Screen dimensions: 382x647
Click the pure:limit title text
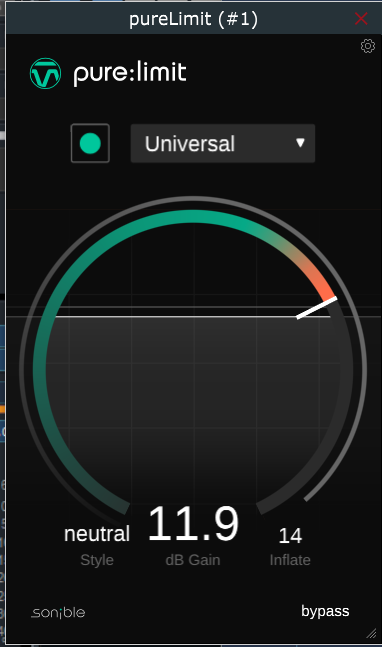tap(130, 73)
